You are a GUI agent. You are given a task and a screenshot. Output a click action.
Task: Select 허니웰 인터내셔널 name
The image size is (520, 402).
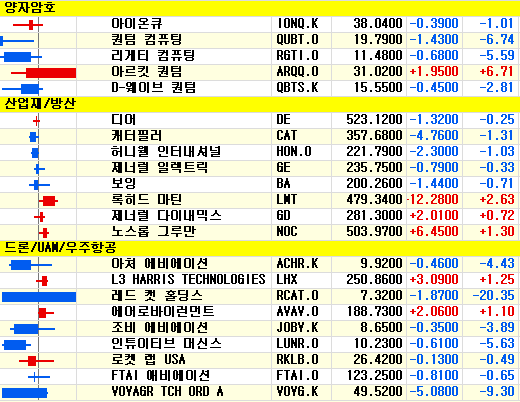coord(166,152)
